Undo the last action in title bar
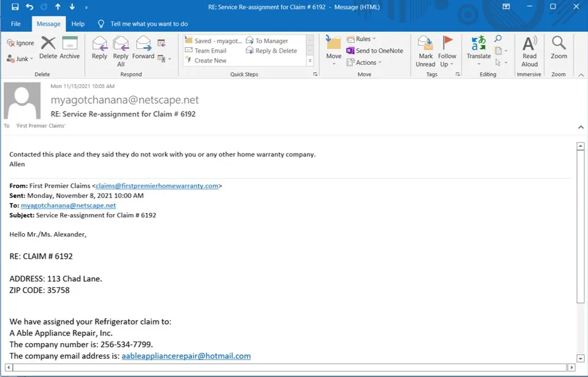Image resolution: width=588 pixels, height=377 pixels. click(29, 7)
